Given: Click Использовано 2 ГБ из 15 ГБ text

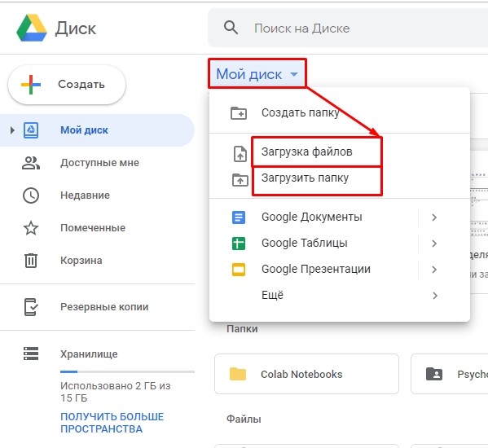Looking at the screenshot, I should 116,392.
